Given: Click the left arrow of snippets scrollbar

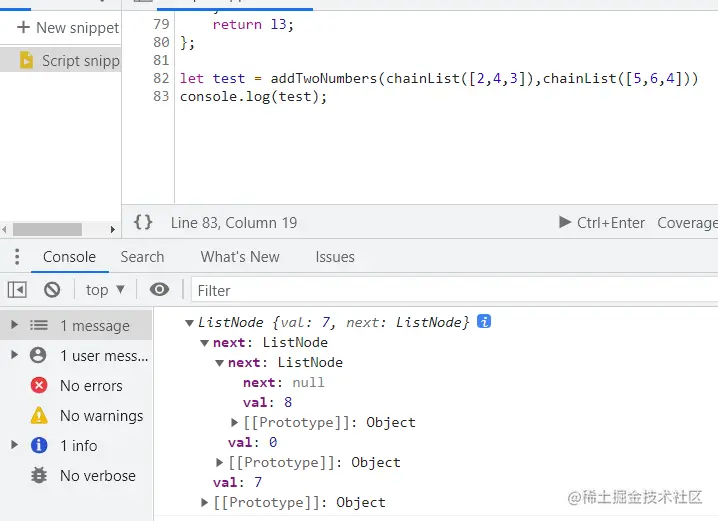Looking at the screenshot, I should pos(5,229).
